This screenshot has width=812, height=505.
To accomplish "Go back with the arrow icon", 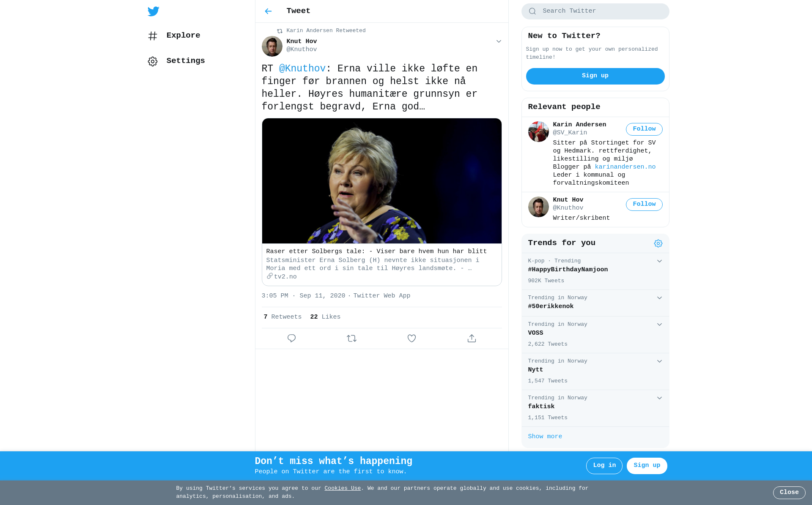I will click(268, 11).
